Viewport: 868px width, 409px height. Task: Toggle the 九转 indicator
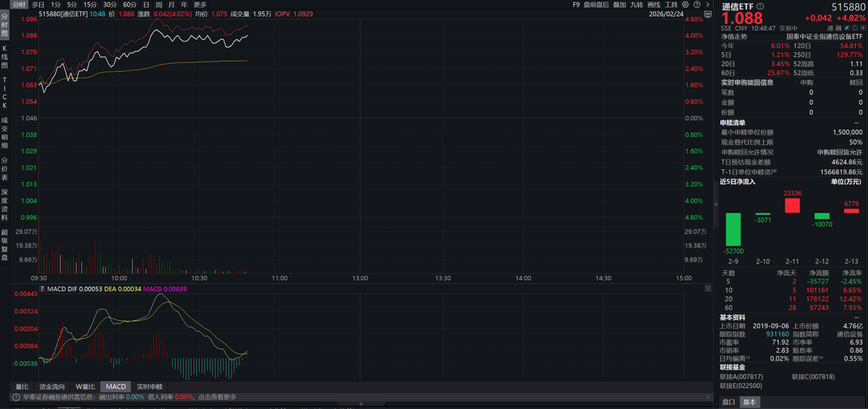coord(636,4)
